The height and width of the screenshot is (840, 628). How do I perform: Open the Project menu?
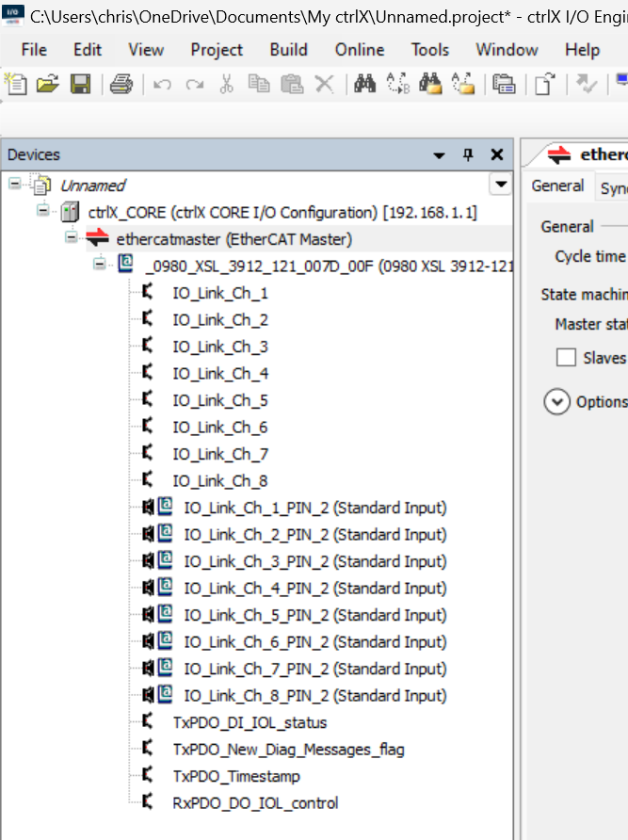click(217, 50)
